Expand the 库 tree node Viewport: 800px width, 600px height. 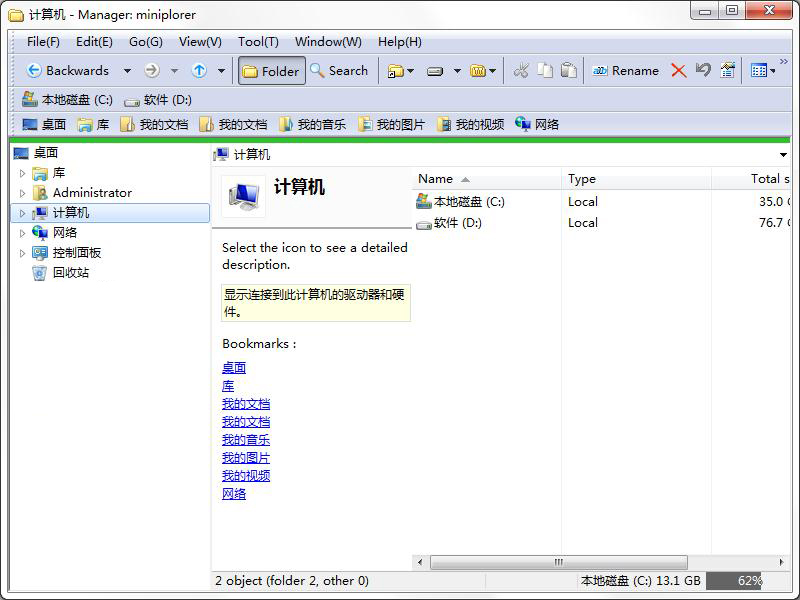[x=23, y=173]
